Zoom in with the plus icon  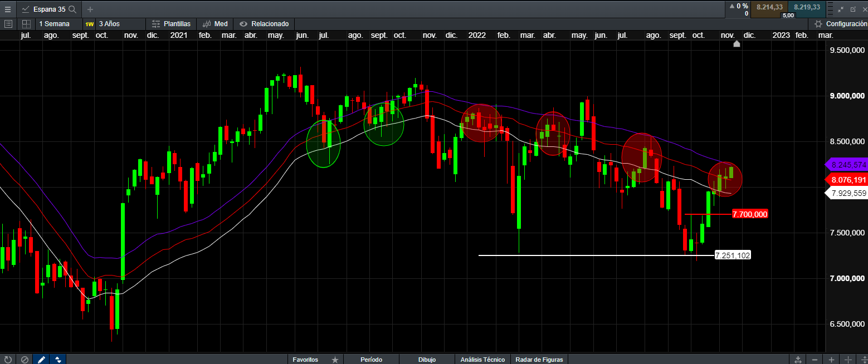tap(831, 360)
